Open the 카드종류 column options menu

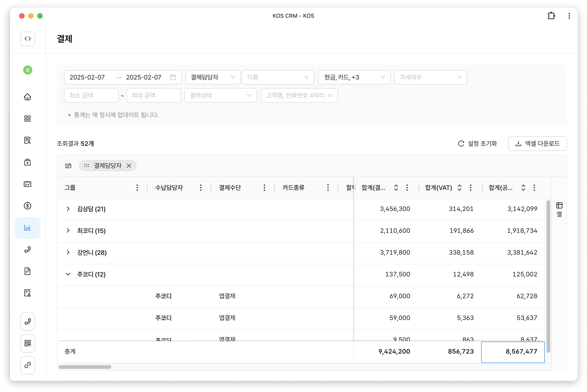click(x=328, y=188)
